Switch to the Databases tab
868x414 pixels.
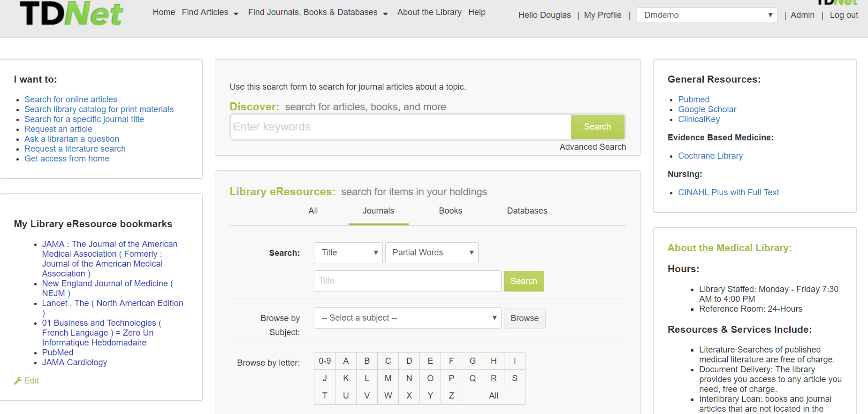click(x=527, y=211)
